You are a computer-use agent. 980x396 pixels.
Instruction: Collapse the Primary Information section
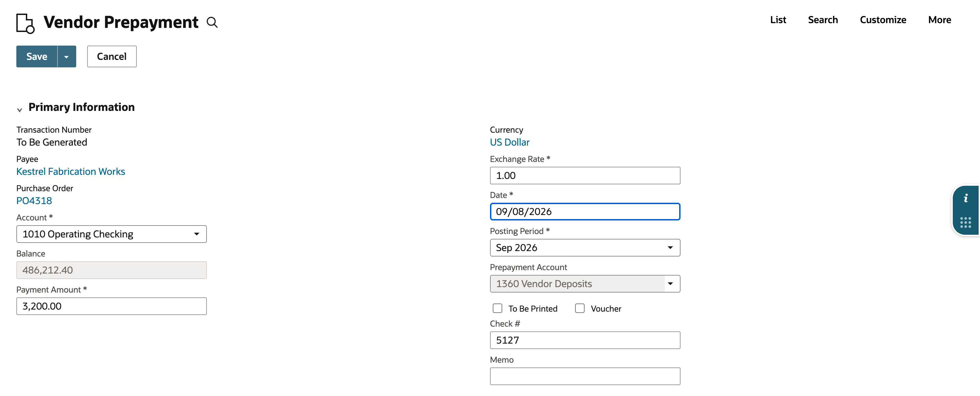coord(19,110)
